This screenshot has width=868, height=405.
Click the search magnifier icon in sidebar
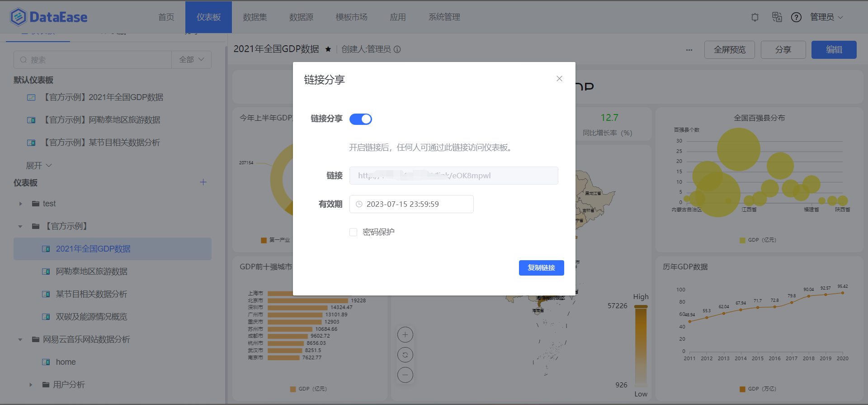click(x=24, y=60)
